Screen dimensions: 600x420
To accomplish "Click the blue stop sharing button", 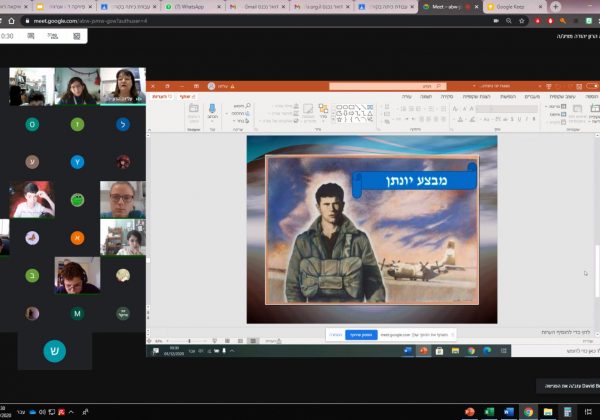I will [x=361, y=335].
